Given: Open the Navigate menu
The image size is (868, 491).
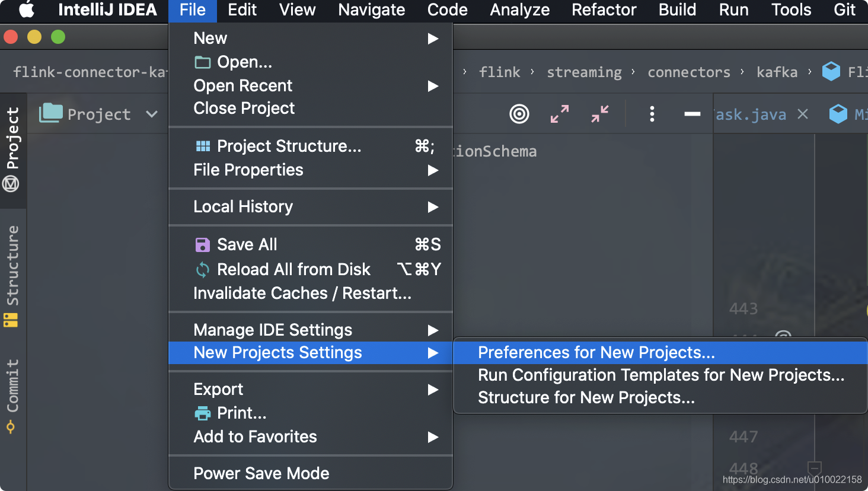Looking at the screenshot, I should pyautogui.click(x=372, y=10).
